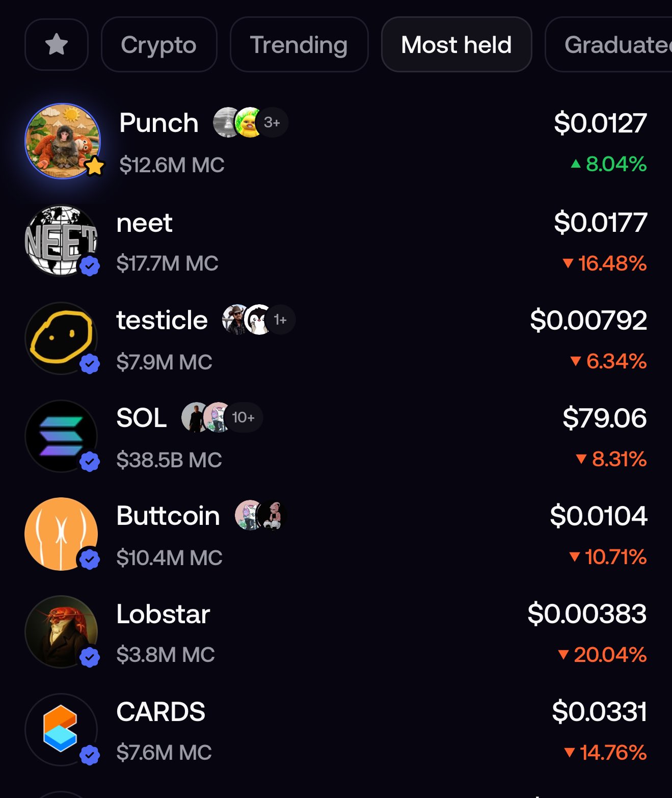The image size is (672, 798).
Task: Tap the NEET globe token icon
Action: (61, 240)
